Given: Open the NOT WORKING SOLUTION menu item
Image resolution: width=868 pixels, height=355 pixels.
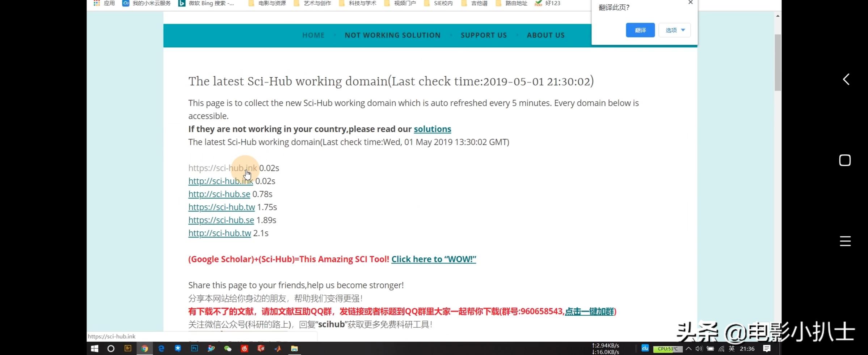Looking at the screenshot, I should 393,35.
